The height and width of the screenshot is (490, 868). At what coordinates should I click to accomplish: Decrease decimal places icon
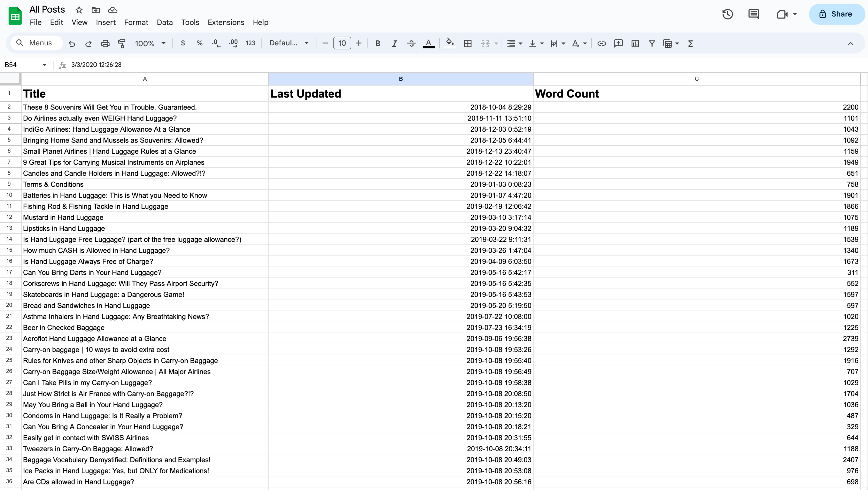[x=216, y=43]
